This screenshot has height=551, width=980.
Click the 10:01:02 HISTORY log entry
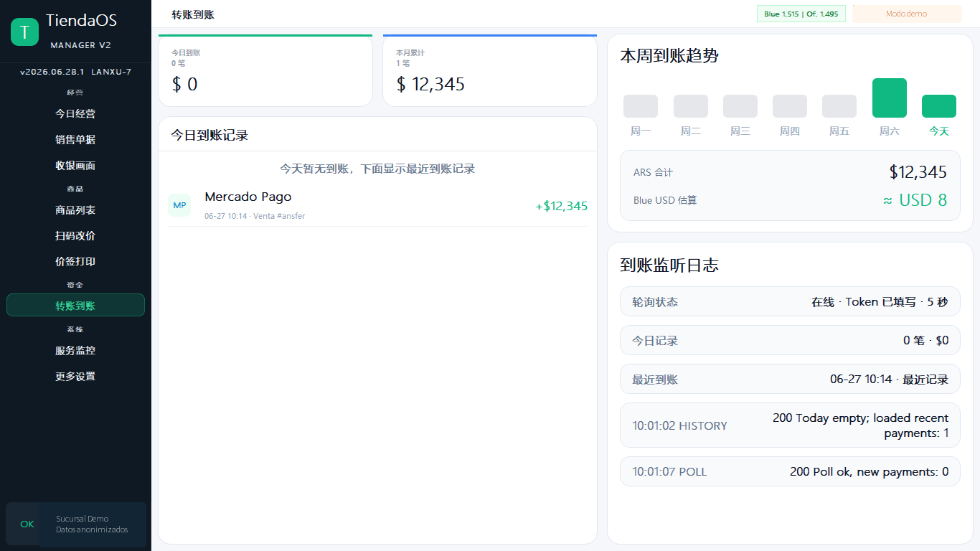point(790,425)
